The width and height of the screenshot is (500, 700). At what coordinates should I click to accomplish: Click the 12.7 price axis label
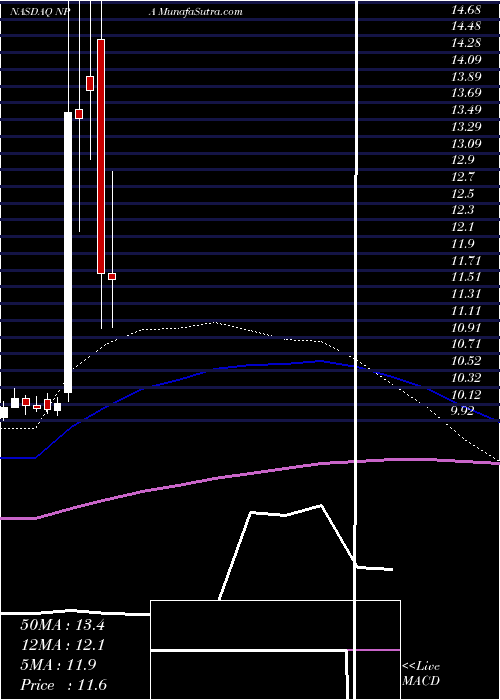point(462,177)
